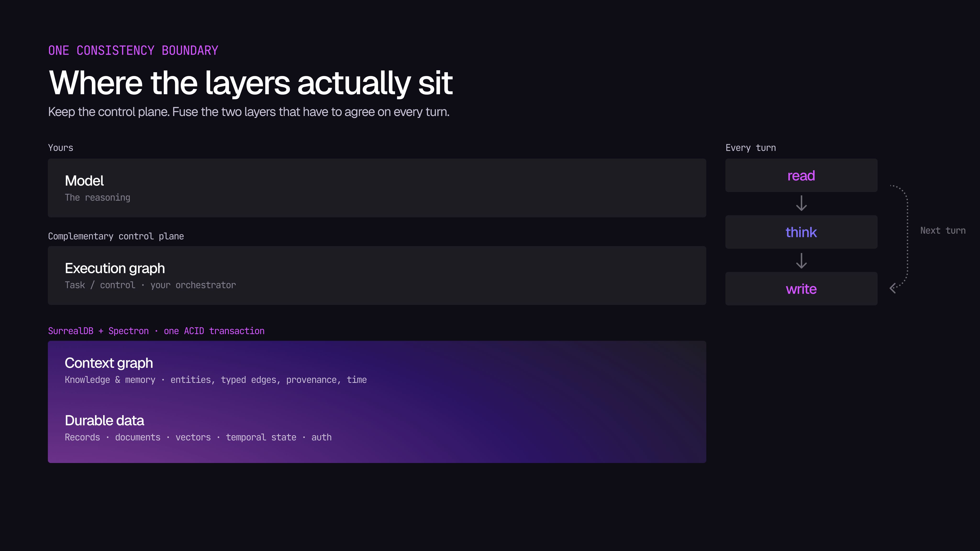Viewport: 980px width, 551px height.
Task: Click the title Where the layers actually sit
Action: coord(251,83)
